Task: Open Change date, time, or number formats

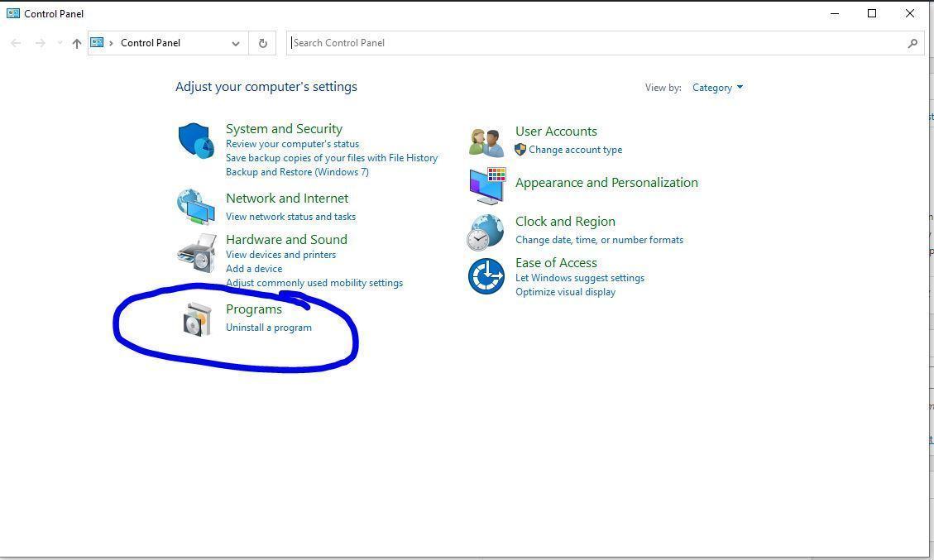Action: pos(599,240)
